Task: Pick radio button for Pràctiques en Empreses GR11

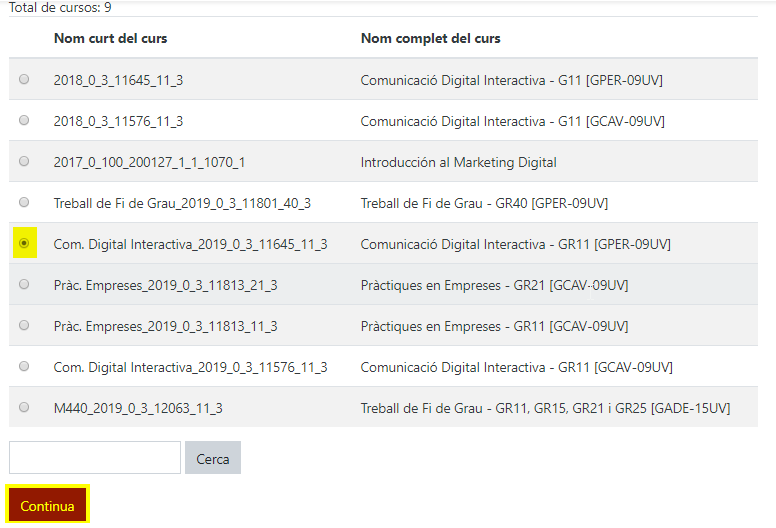Action: point(24,326)
